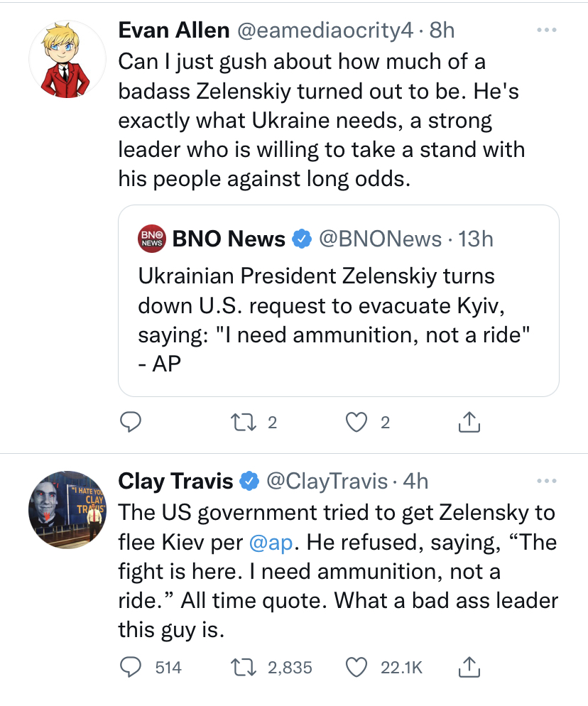Open more options on Clay Travis's tweet
This screenshot has width=588, height=706.
click(x=546, y=482)
